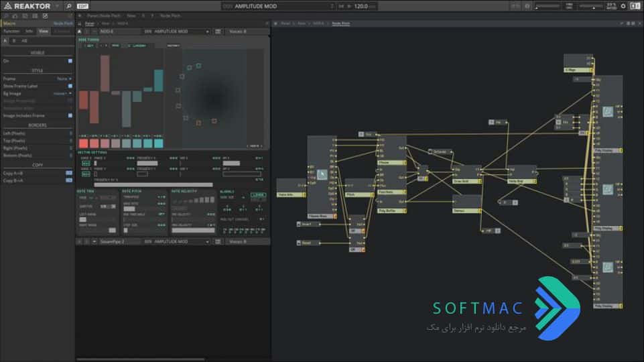
Task: Toggle the Visible On checkbox
Action: click(70, 61)
